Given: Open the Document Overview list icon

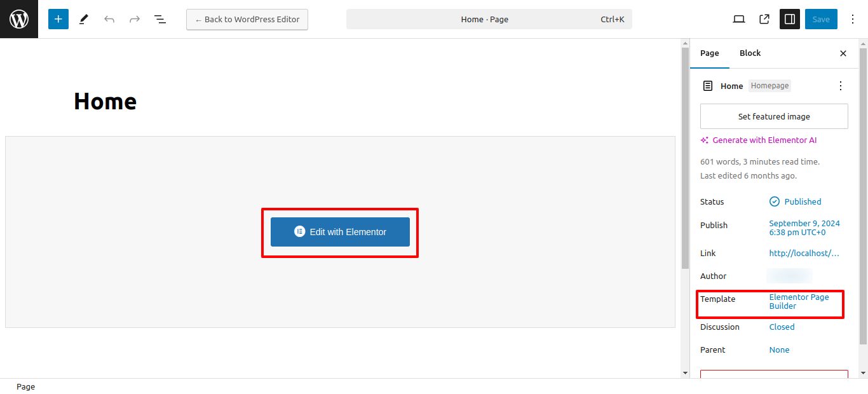Looking at the screenshot, I should tap(160, 19).
